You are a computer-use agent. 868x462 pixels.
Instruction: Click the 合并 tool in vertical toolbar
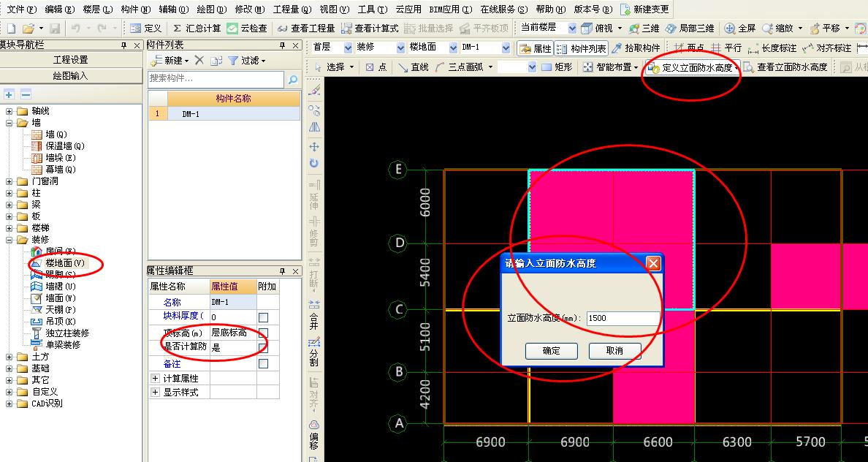click(x=314, y=315)
